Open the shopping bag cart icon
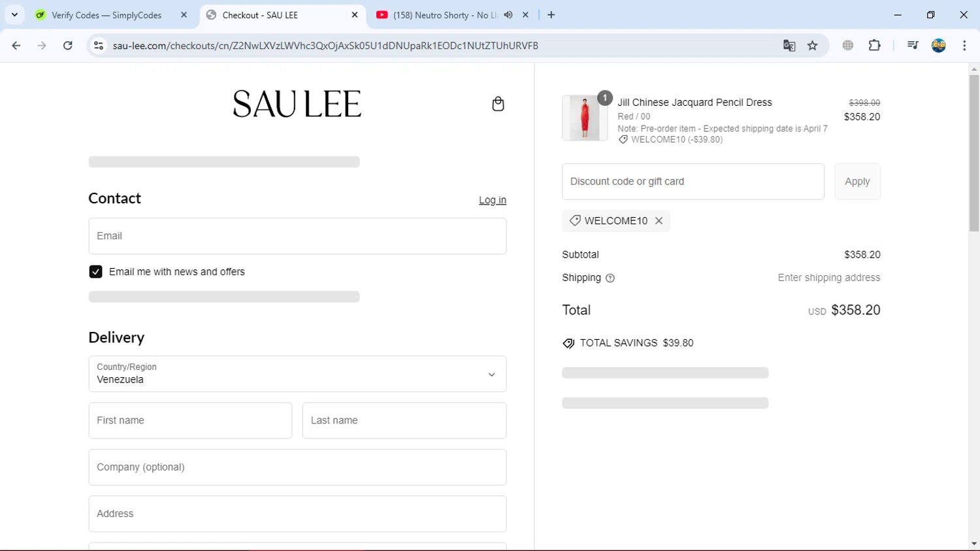The width and height of the screenshot is (980, 551). (x=498, y=104)
